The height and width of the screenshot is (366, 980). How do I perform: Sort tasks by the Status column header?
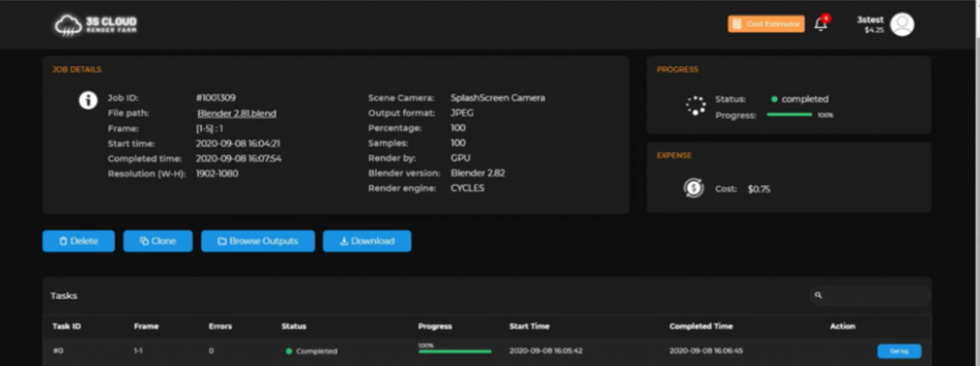click(x=294, y=326)
